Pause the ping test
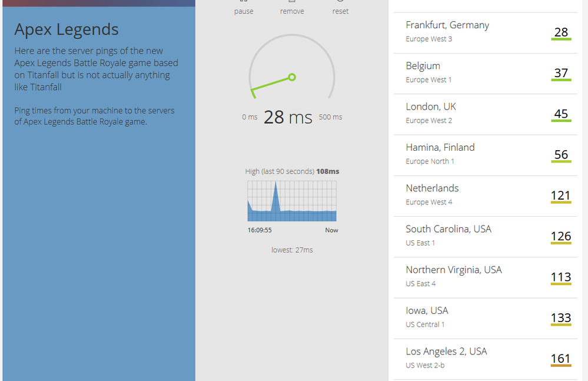The height and width of the screenshot is (381, 588). (244, 11)
